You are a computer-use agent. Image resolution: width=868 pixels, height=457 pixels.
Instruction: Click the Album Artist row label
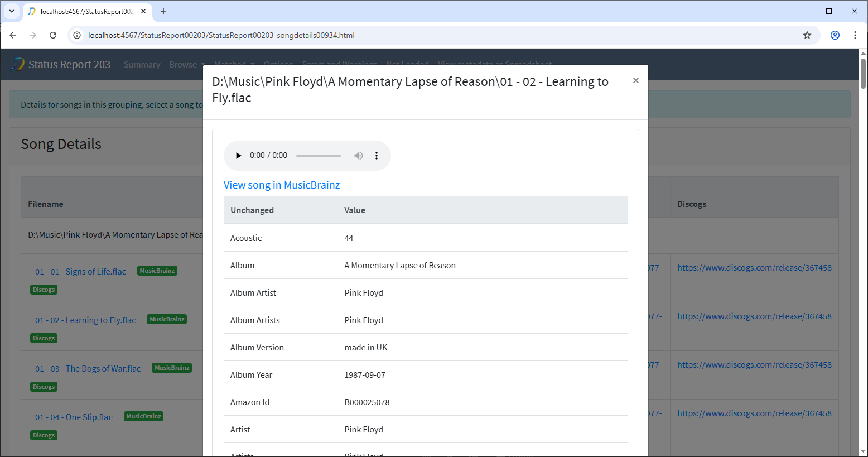pyautogui.click(x=253, y=293)
